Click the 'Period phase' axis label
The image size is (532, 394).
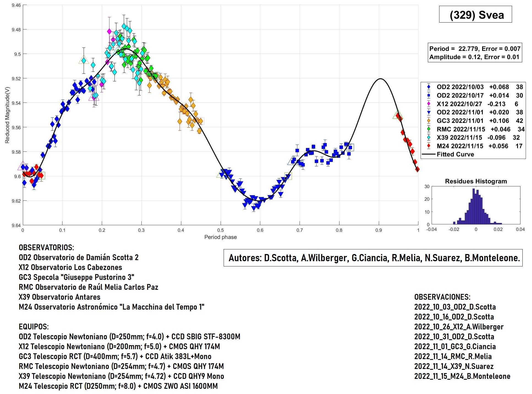click(x=221, y=237)
